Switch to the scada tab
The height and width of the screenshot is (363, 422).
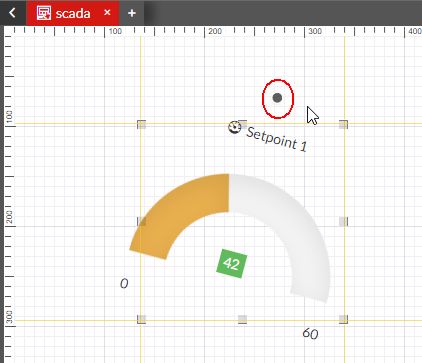pos(72,13)
